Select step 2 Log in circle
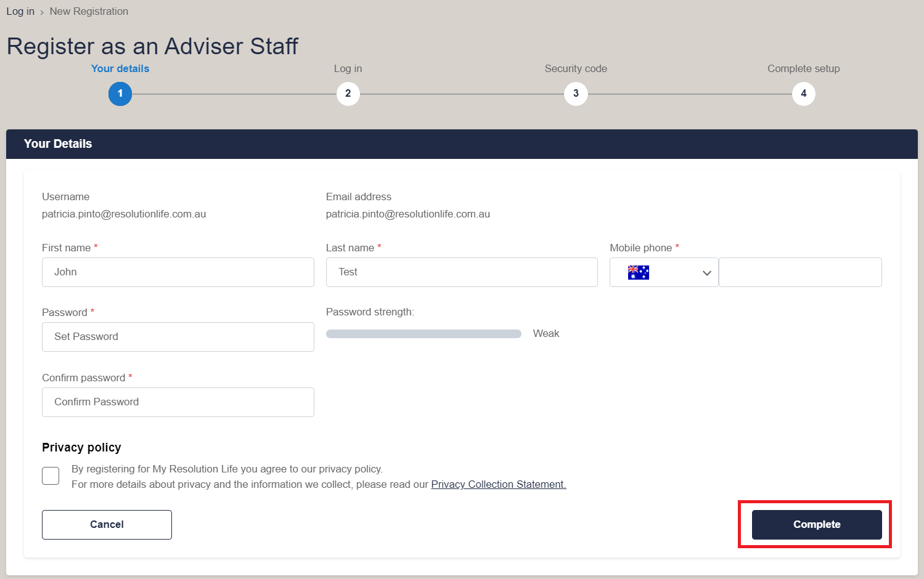The width and height of the screenshot is (924, 579). (x=348, y=94)
